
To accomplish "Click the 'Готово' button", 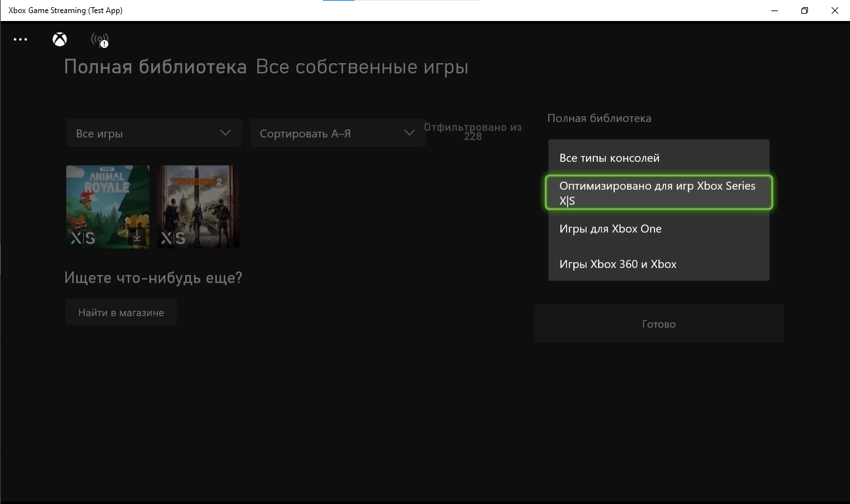I will click(658, 324).
